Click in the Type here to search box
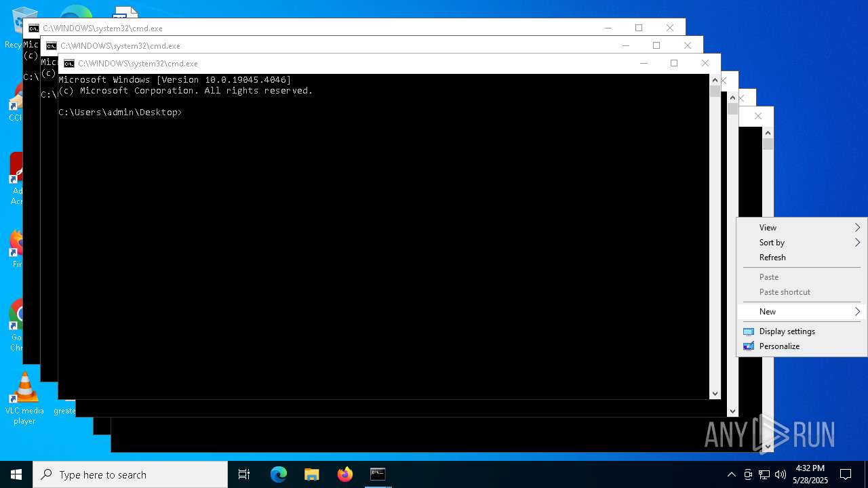Image resolution: width=868 pixels, height=488 pixels. click(x=130, y=474)
